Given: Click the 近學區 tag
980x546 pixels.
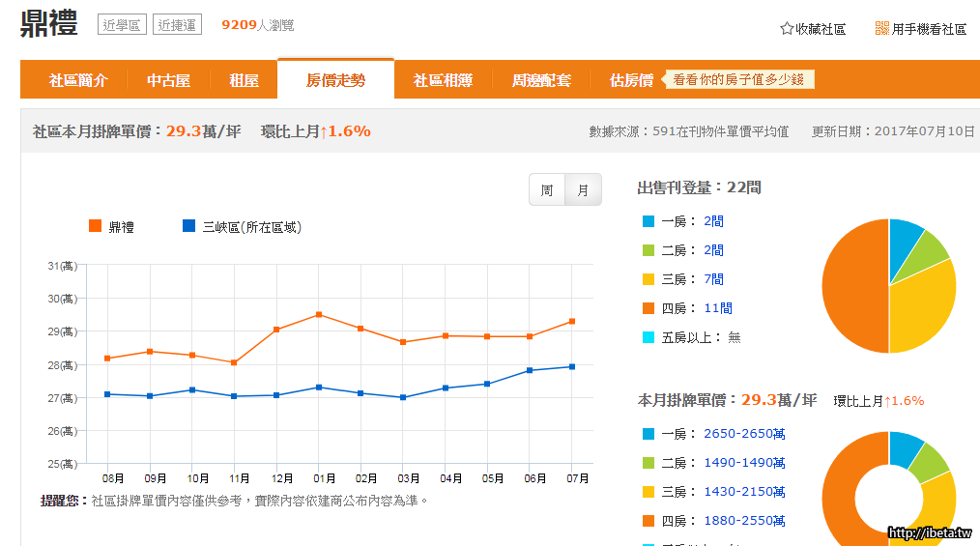Looking at the screenshot, I should coord(122,25).
